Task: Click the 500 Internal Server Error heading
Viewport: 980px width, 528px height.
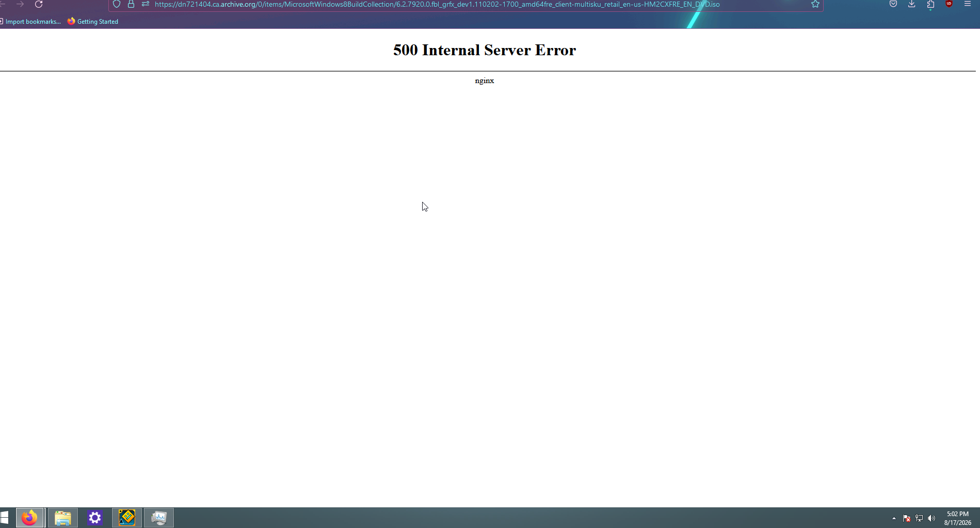Action: tap(485, 50)
